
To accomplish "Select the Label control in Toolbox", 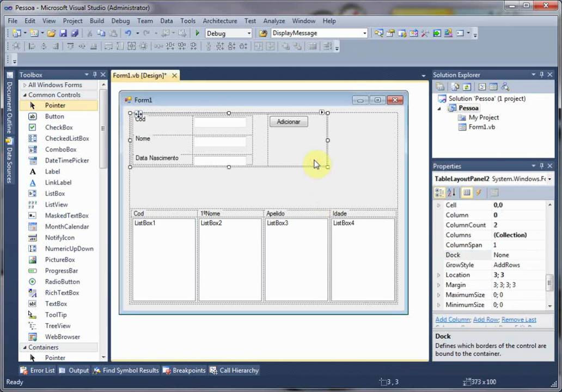I will pos(52,171).
